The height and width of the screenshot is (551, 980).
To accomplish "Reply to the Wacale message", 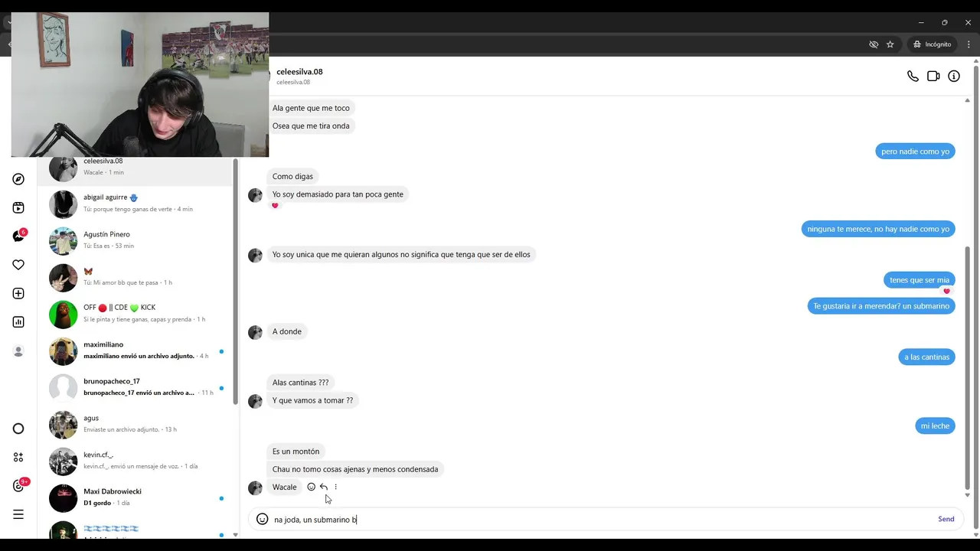I will pyautogui.click(x=324, y=487).
